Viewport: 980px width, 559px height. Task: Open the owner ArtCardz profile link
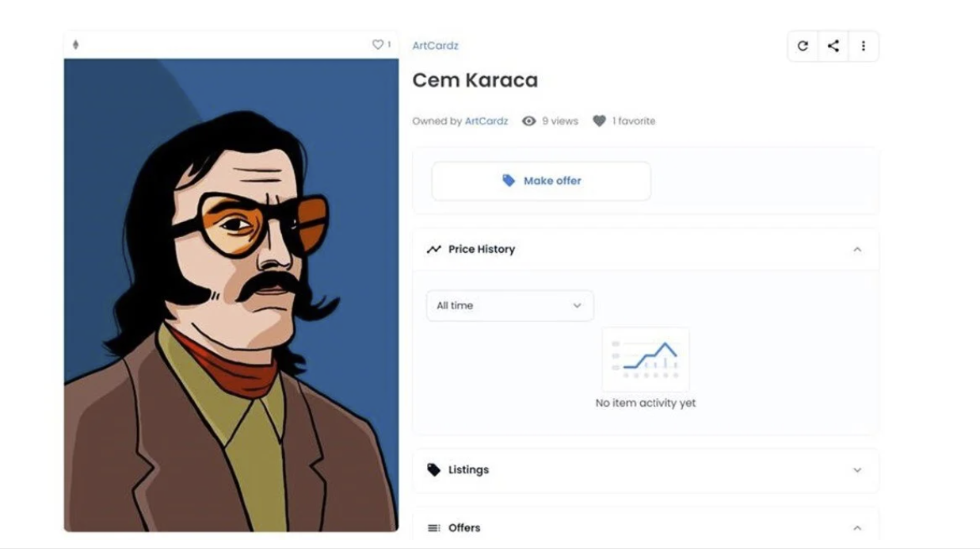[x=486, y=121]
